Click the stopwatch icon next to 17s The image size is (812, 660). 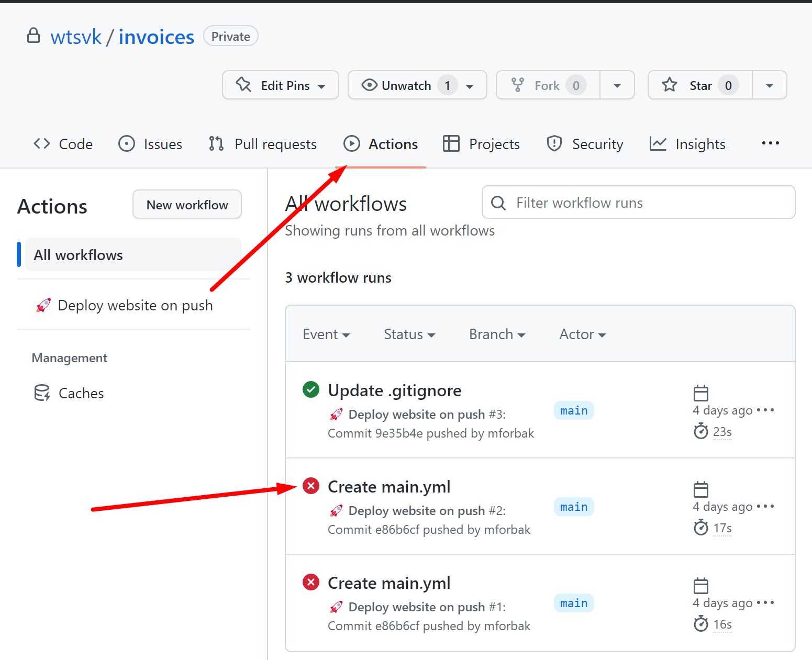pyautogui.click(x=701, y=528)
